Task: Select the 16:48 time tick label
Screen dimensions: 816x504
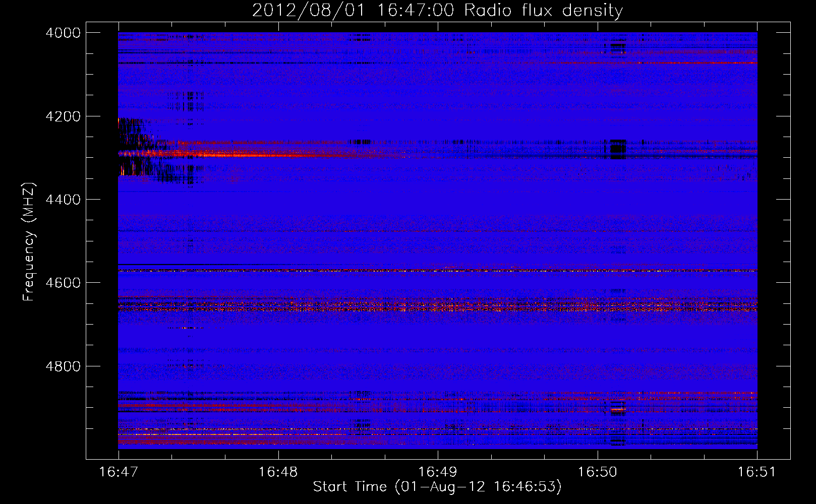Action: [x=278, y=472]
